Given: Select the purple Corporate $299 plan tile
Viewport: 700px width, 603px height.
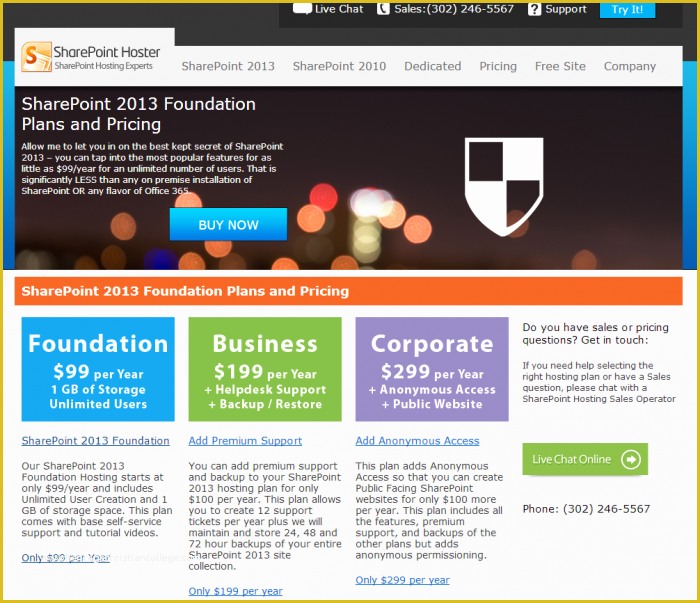Looking at the screenshot, I should [x=432, y=369].
